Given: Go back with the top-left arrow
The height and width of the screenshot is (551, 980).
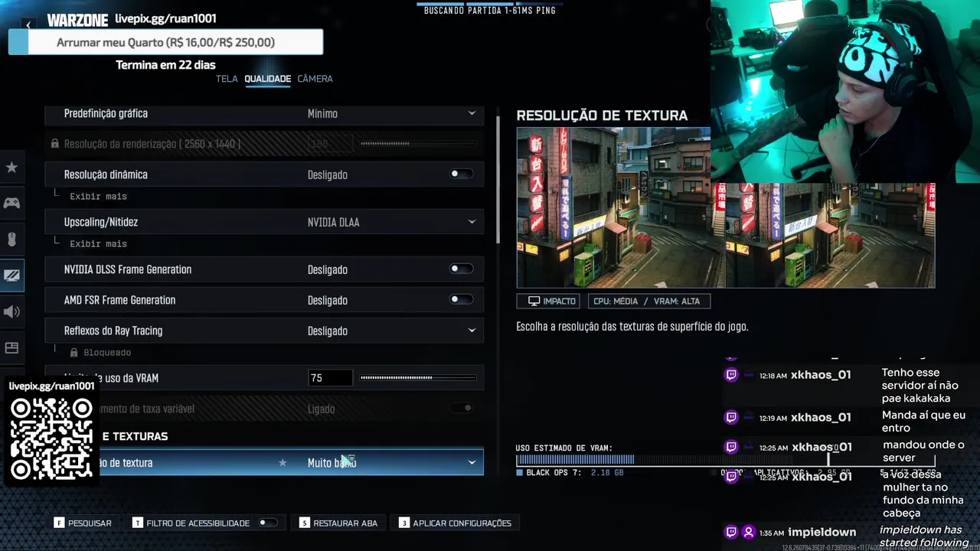Looking at the screenshot, I should [28, 25].
